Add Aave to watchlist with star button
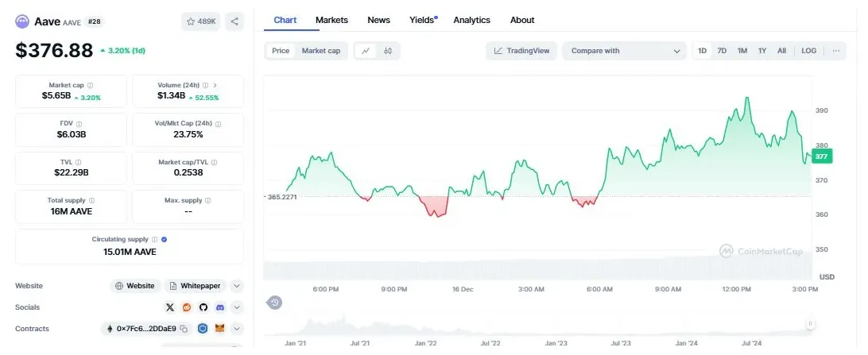This screenshot has height=355, width=868. 200,21
